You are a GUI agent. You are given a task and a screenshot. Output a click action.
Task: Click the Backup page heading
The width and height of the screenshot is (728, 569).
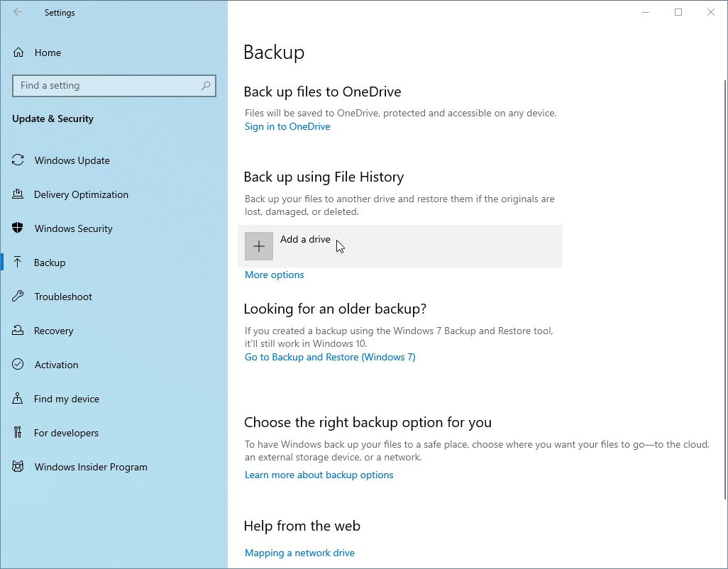pyautogui.click(x=274, y=52)
